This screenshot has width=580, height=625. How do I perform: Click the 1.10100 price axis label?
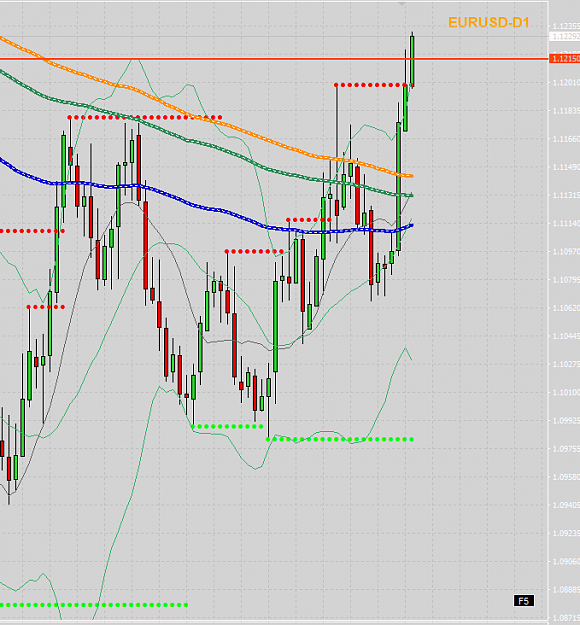pyautogui.click(x=566, y=393)
